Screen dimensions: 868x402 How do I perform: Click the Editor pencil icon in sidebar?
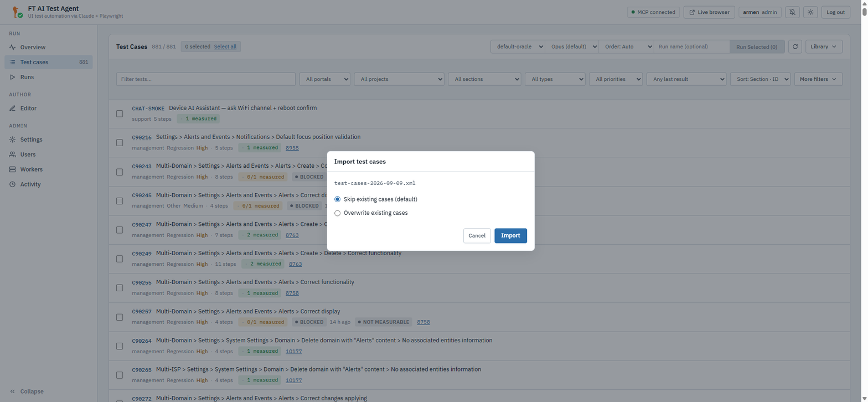coord(13,109)
